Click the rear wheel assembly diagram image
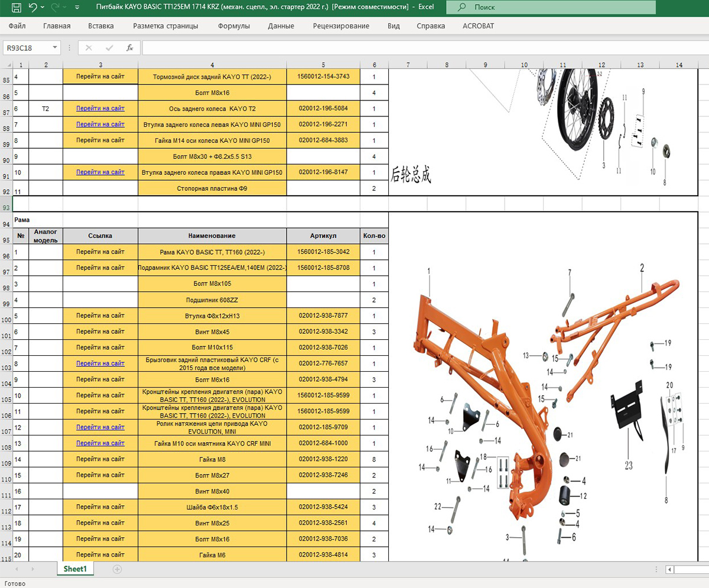 pos(544,132)
